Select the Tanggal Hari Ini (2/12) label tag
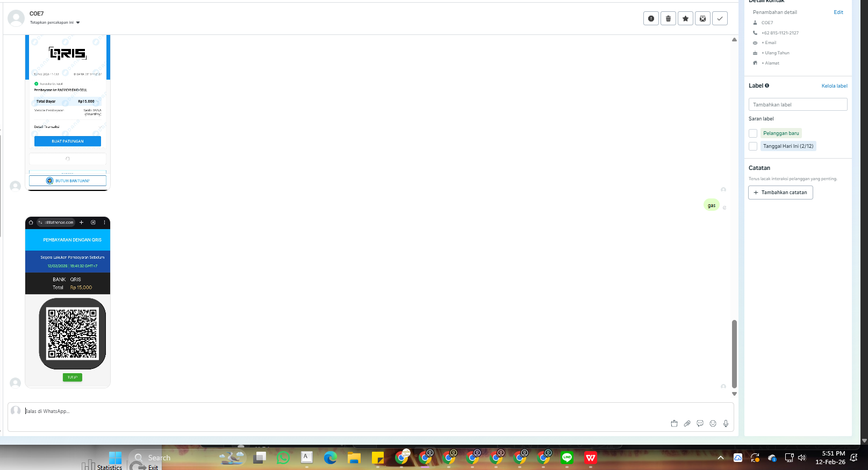This screenshot has width=868, height=470. [788, 146]
